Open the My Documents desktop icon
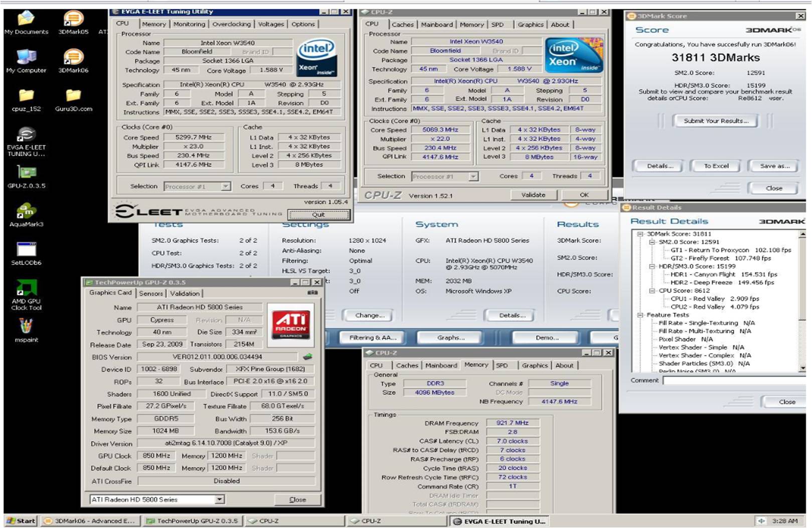812x528 pixels. (x=26, y=23)
